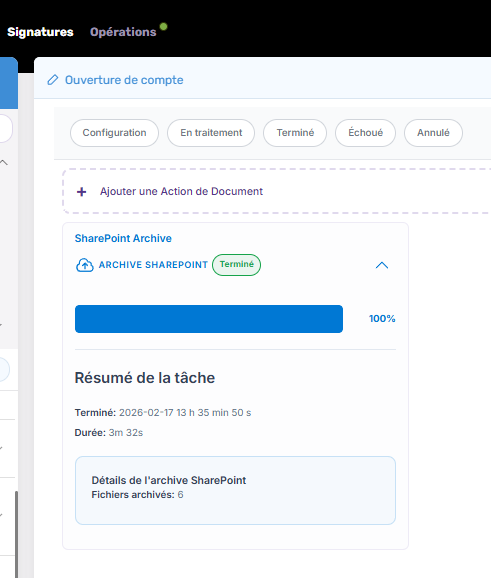Click the ARCHIVE SHAREPOINT label
Viewport: 491px width, 578px height.
tap(153, 265)
